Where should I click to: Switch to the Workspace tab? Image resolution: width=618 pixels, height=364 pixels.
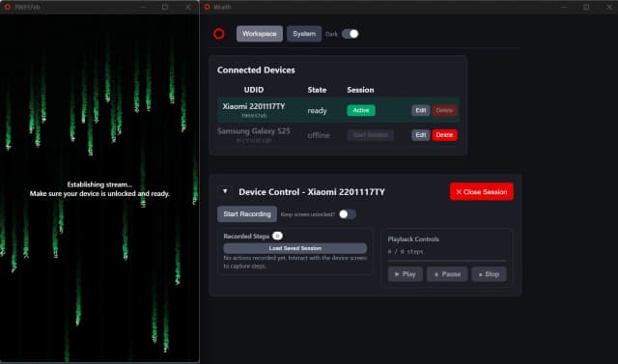[x=260, y=34]
